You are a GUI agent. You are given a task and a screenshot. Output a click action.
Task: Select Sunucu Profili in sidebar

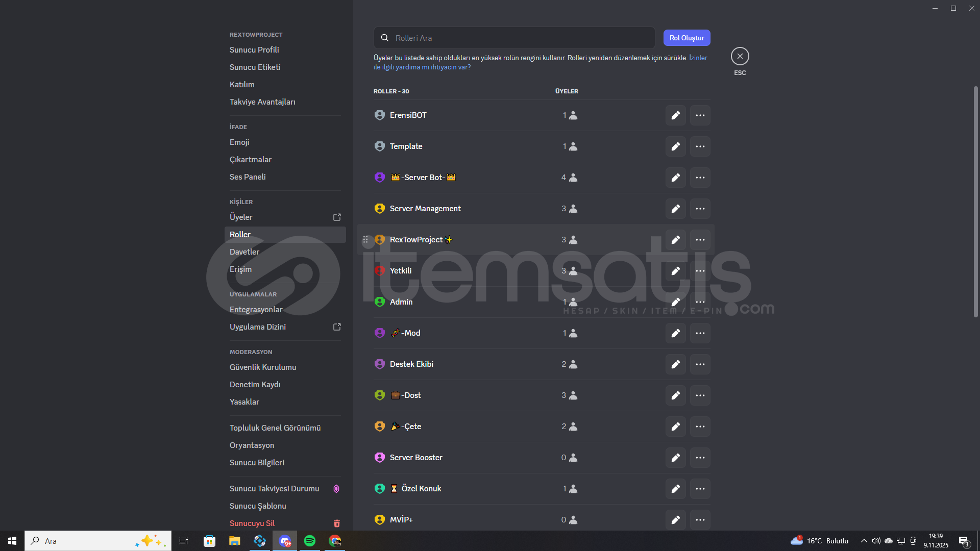(254, 50)
